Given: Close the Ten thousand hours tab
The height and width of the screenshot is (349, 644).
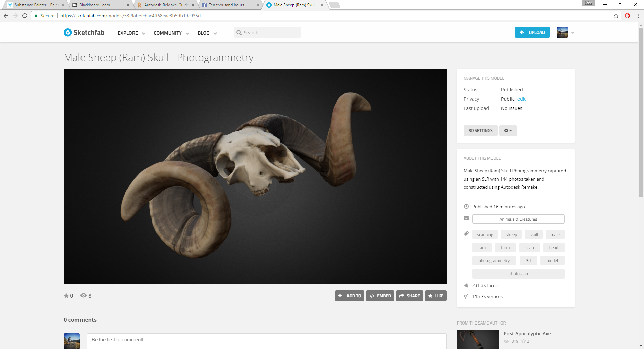Looking at the screenshot, I should pyautogui.click(x=258, y=5).
